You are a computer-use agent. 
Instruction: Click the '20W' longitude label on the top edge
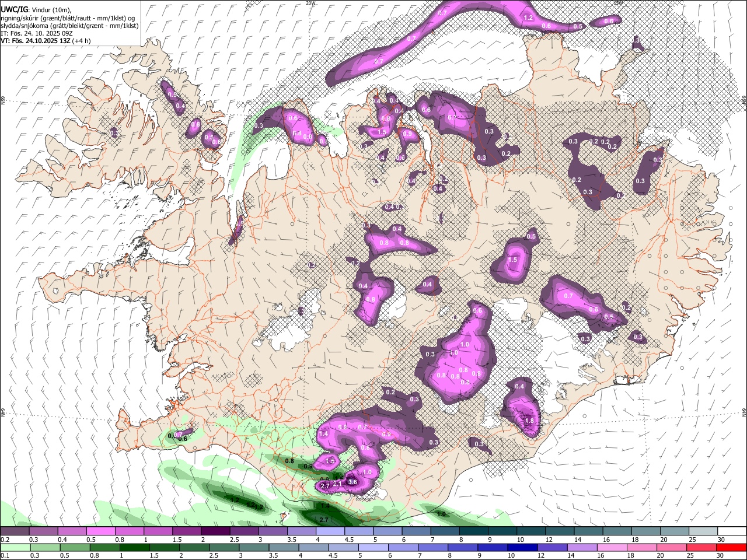pos(310,3)
